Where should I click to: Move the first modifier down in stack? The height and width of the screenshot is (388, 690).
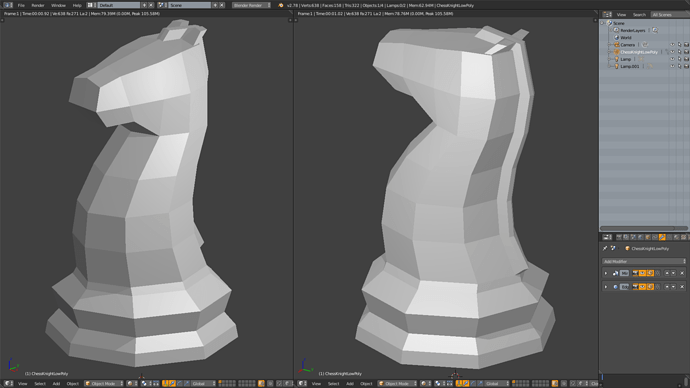(x=673, y=273)
